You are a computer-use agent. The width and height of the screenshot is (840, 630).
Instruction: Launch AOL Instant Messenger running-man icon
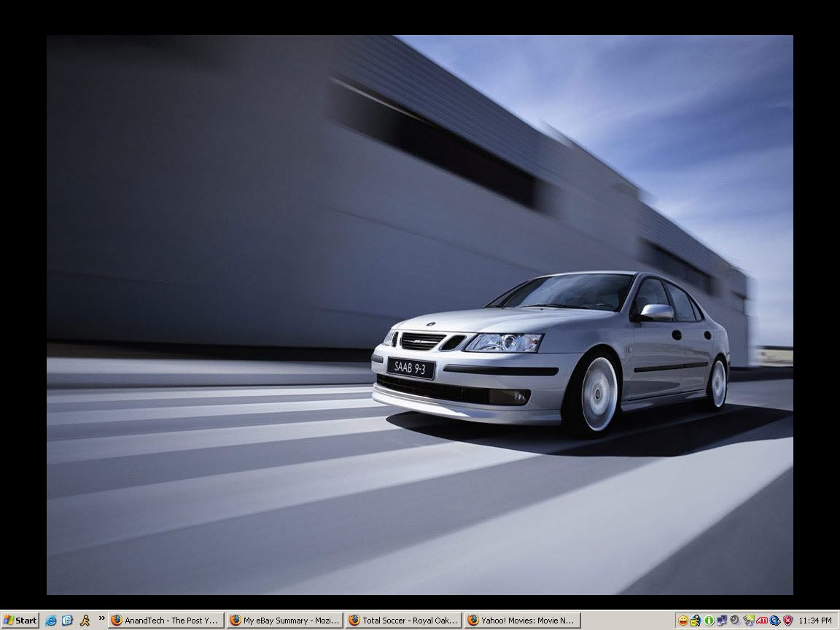tap(85, 621)
